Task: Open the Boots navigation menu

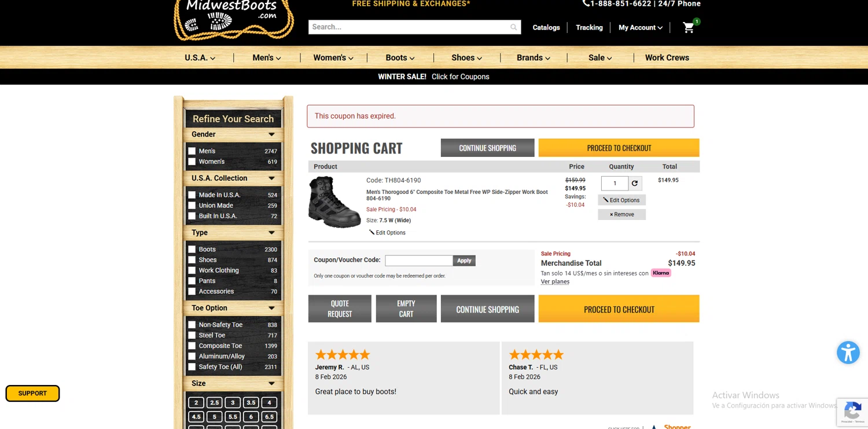Action: pos(400,57)
